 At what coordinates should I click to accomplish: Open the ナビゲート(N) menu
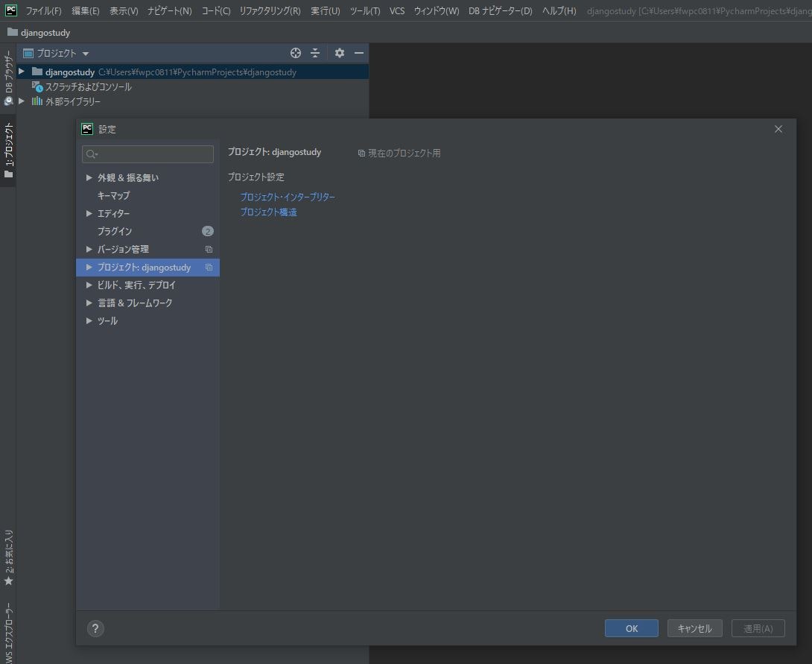pos(169,11)
